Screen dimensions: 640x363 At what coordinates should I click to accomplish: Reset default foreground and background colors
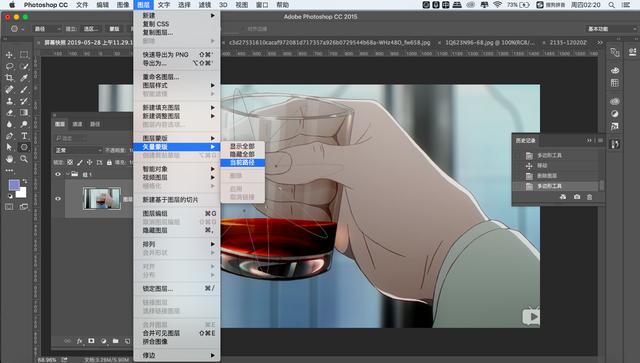[x=10, y=196]
